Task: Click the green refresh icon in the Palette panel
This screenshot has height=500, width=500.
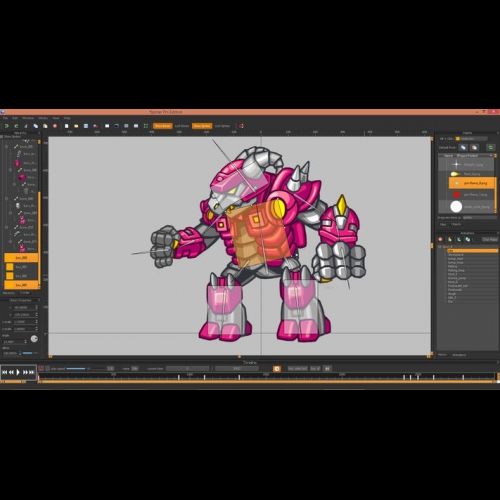Action: click(x=491, y=147)
